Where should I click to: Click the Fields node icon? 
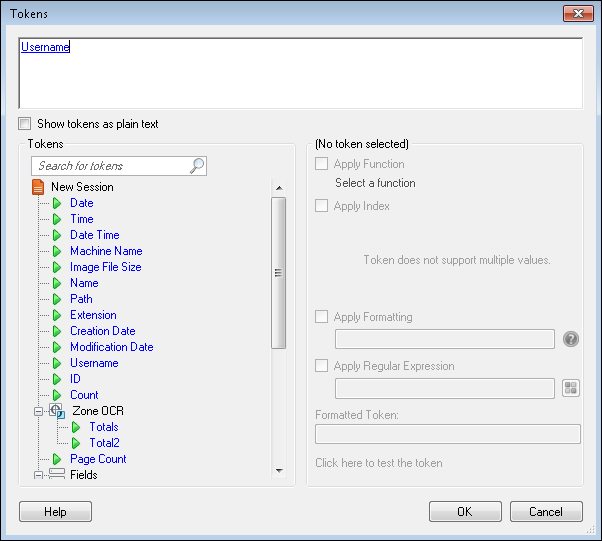point(57,475)
